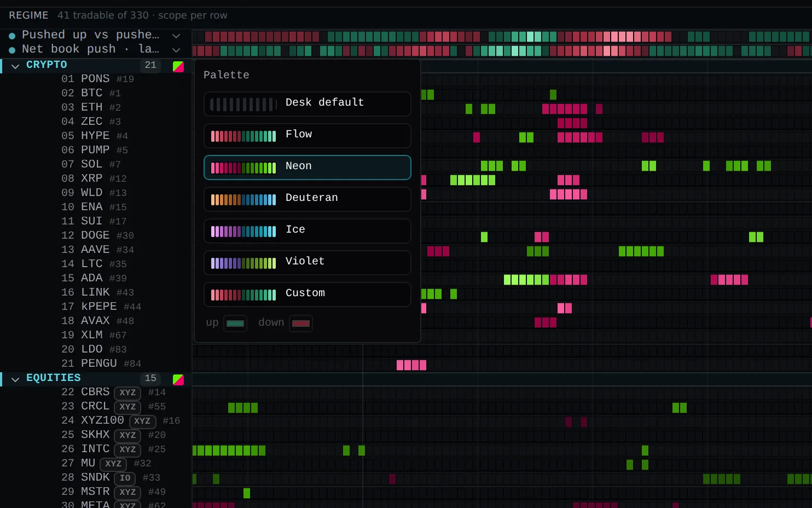Open EQUITIES group palette color icon
Screen dimensions: 812x508
pos(178,379)
